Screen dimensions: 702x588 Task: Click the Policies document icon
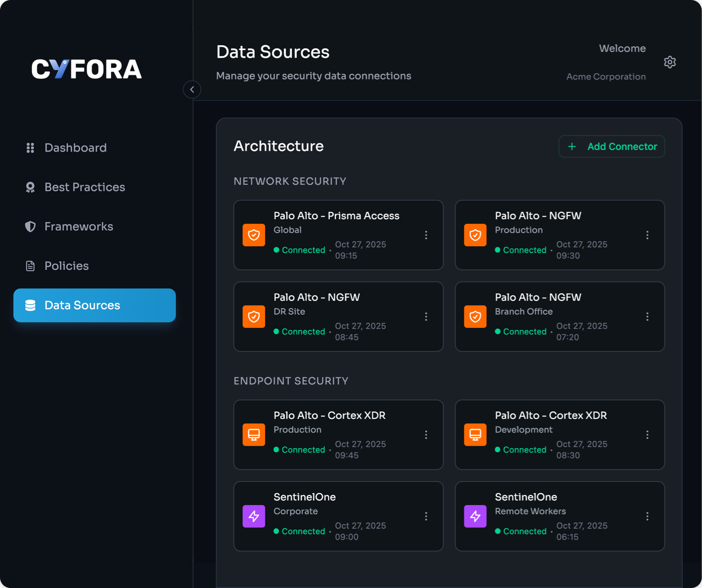tap(30, 266)
